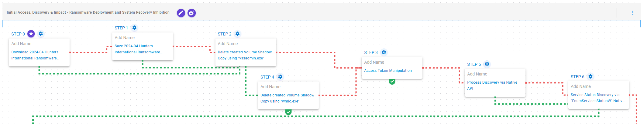Open wmic.exe Volume Shadow Copy deletion link
644x124 pixels.
[287, 98]
